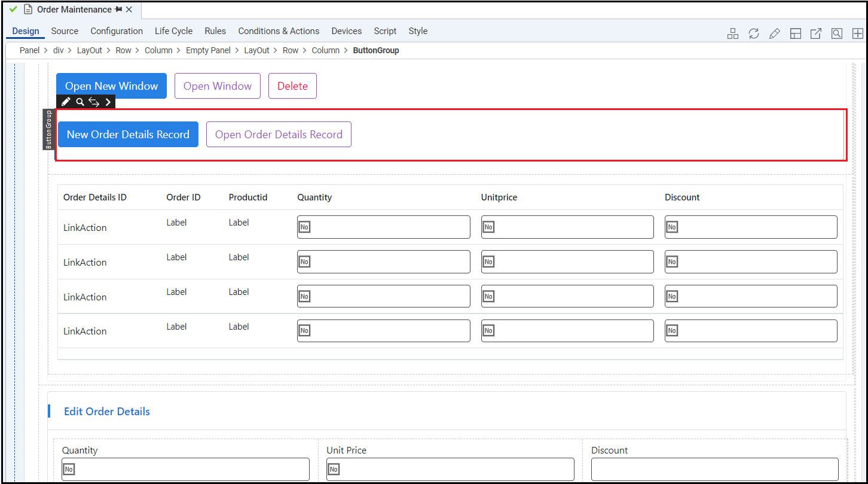
Task: Click the swap arrows icon above the red highlighted panel
Action: (94, 102)
